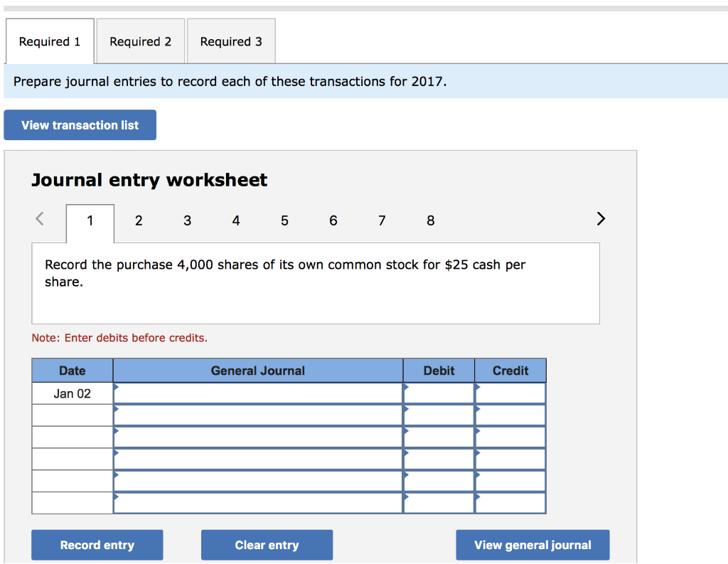The height and width of the screenshot is (564, 728).
Task: Click the Debit field in Jan 02 row
Action: tap(439, 393)
